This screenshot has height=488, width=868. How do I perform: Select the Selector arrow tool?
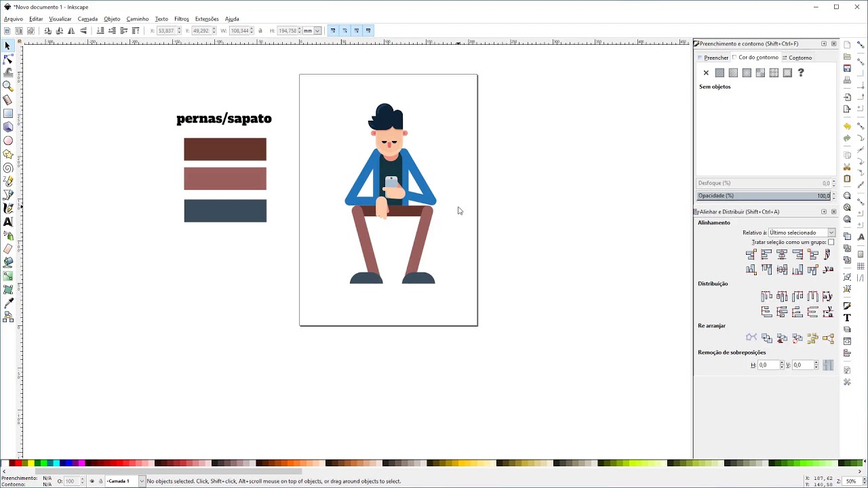pyautogui.click(x=7, y=45)
